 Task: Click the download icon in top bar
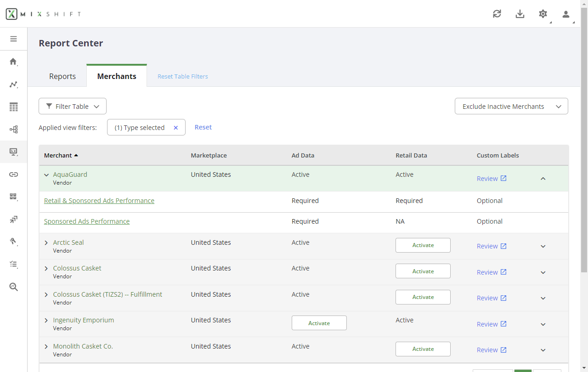pyautogui.click(x=520, y=14)
